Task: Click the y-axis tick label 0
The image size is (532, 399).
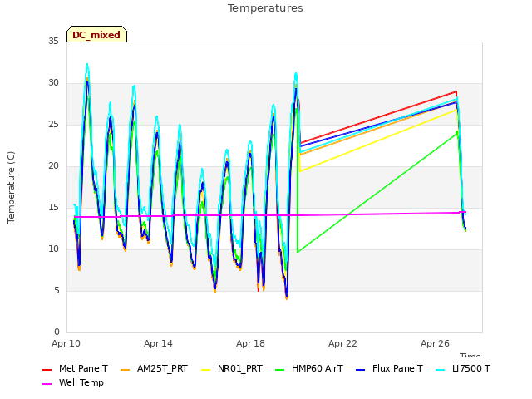Action: point(57,332)
